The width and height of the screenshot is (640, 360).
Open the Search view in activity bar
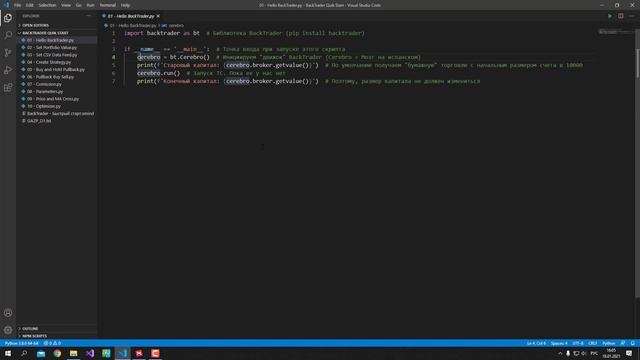pyautogui.click(x=8, y=35)
